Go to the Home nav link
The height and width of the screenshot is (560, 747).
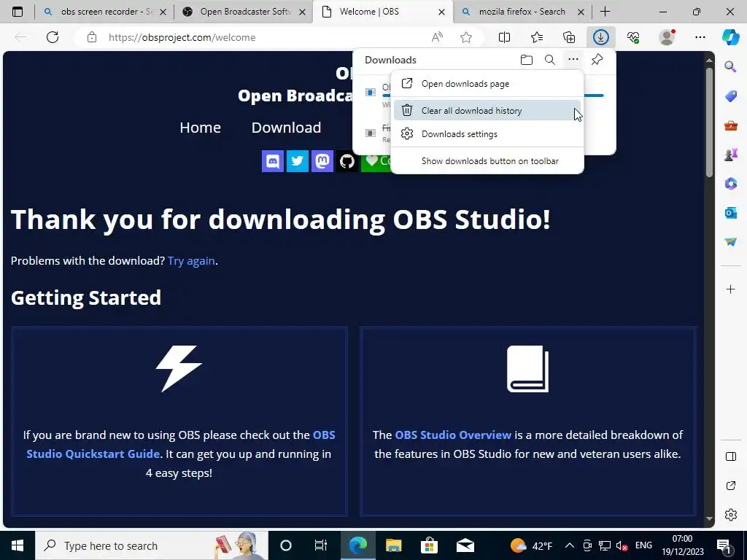(x=200, y=128)
